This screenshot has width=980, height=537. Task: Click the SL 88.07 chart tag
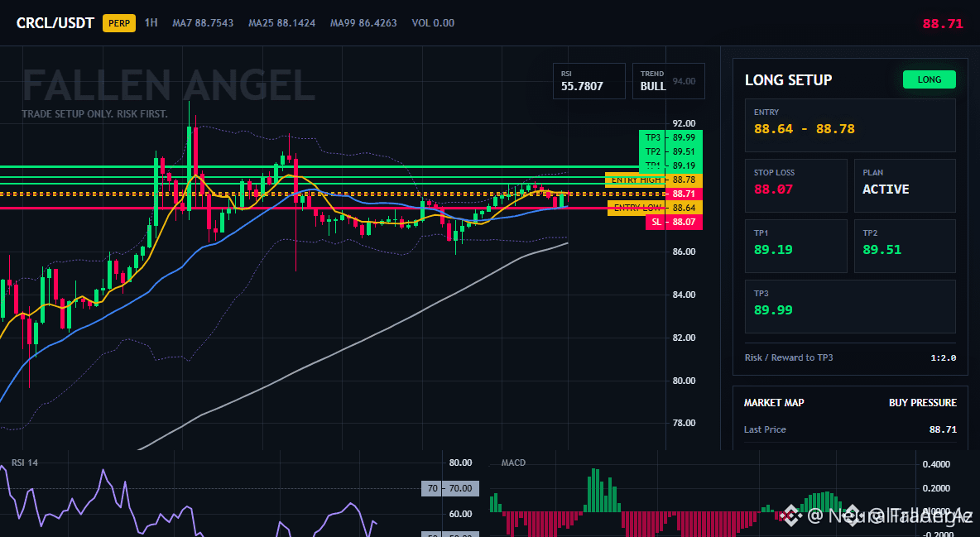pos(674,222)
